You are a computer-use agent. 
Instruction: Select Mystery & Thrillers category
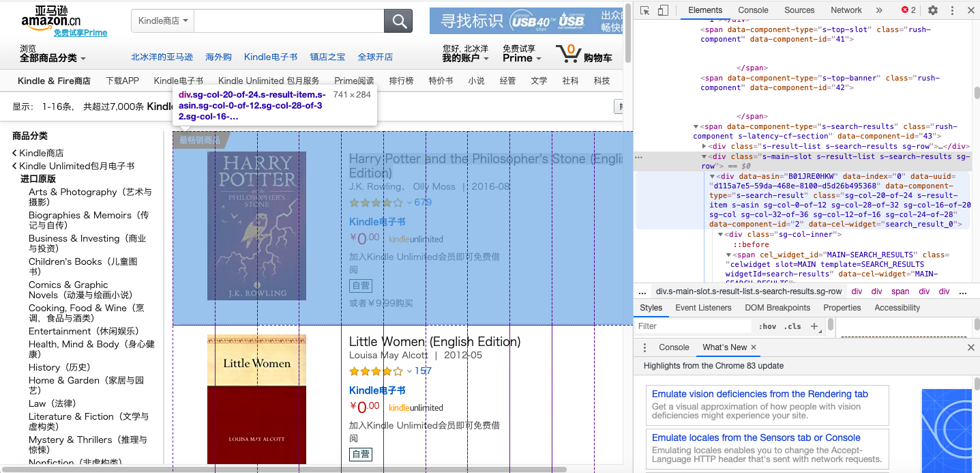[x=88, y=445]
